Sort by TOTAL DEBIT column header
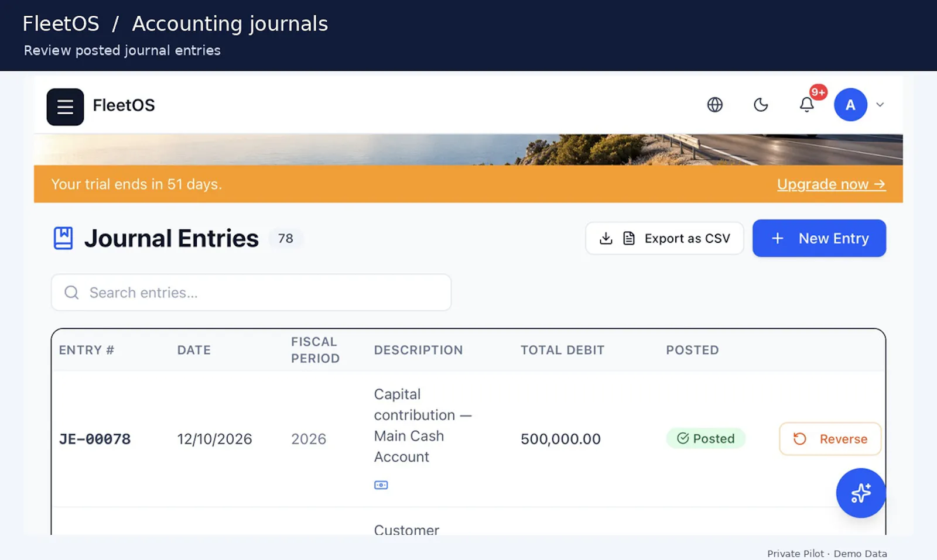Screen dimensions: 937x560 coord(562,350)
